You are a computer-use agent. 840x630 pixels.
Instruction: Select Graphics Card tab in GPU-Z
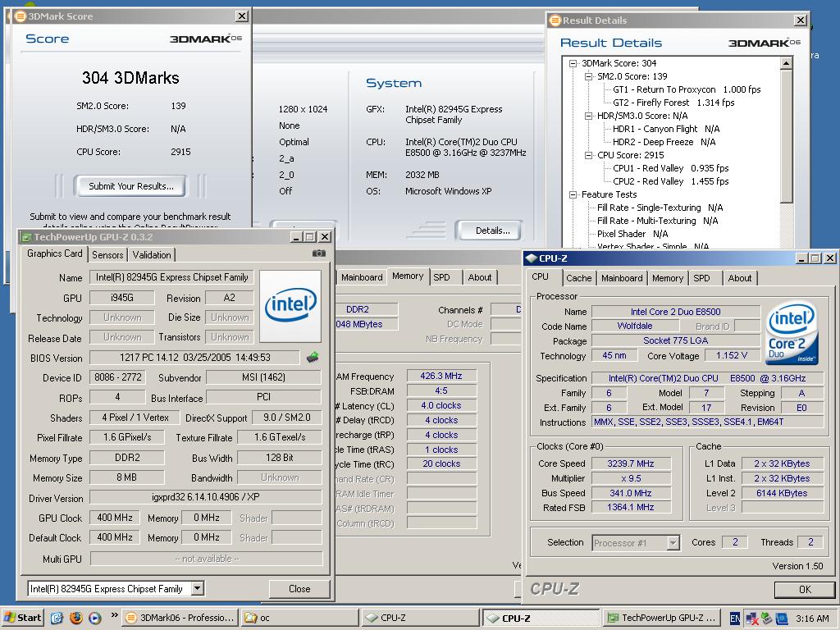point(55,253)
